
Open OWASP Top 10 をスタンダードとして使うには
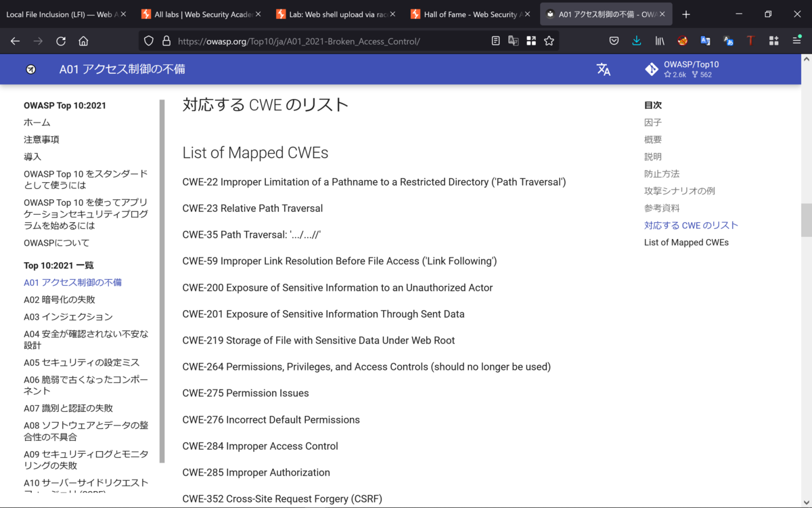(86, 179)
